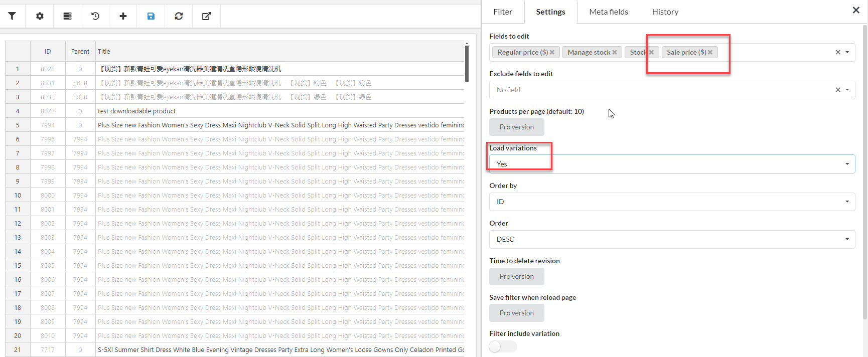
Task: Select the title cell in row 1
Action: click(x=280, y=69)
